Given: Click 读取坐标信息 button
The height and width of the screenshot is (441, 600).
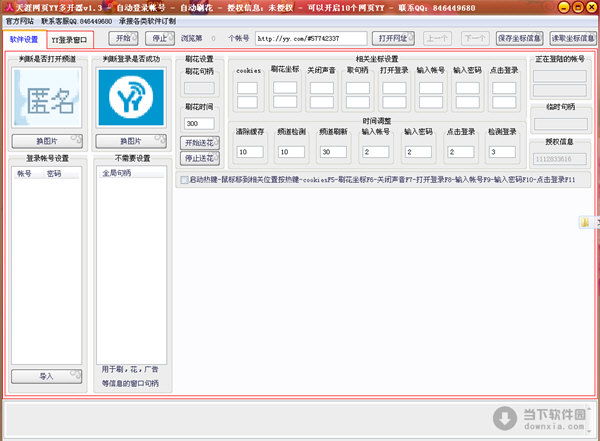Looking at the screenshot, I should click(570, 38).
